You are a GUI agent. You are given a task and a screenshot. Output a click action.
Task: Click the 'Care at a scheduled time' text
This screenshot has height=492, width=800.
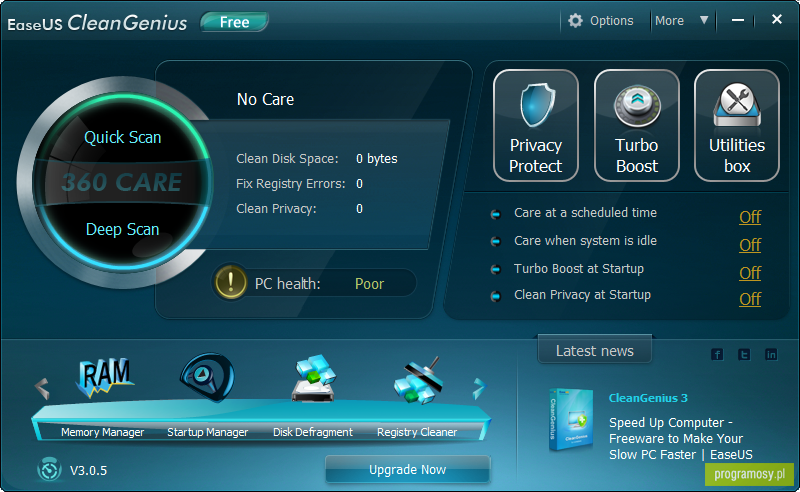585,213
